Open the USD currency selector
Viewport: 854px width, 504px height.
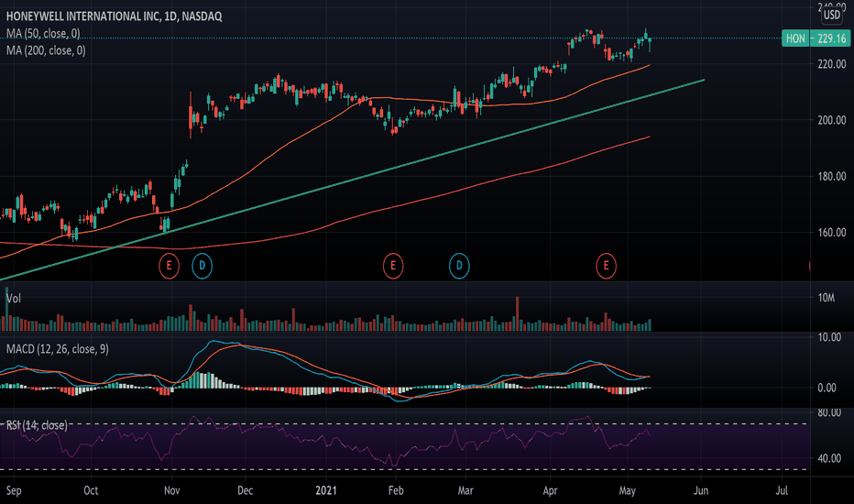[x=832, y=15]
